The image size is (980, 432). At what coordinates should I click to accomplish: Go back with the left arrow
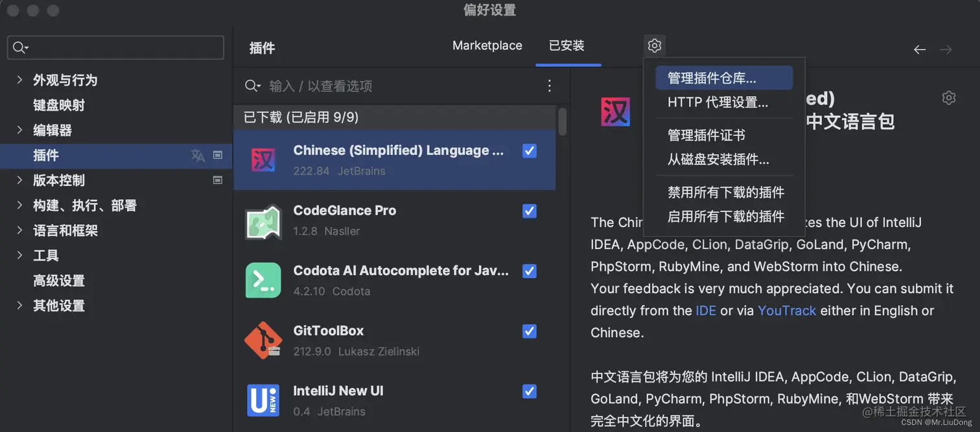pyautogui.click(x=920, y=50)
